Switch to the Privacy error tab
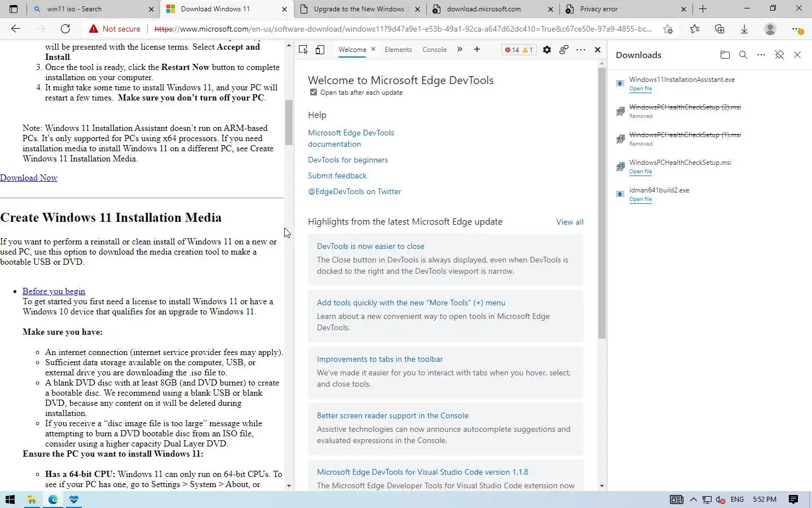Screen dimensions: 812x508 point(626,9)
